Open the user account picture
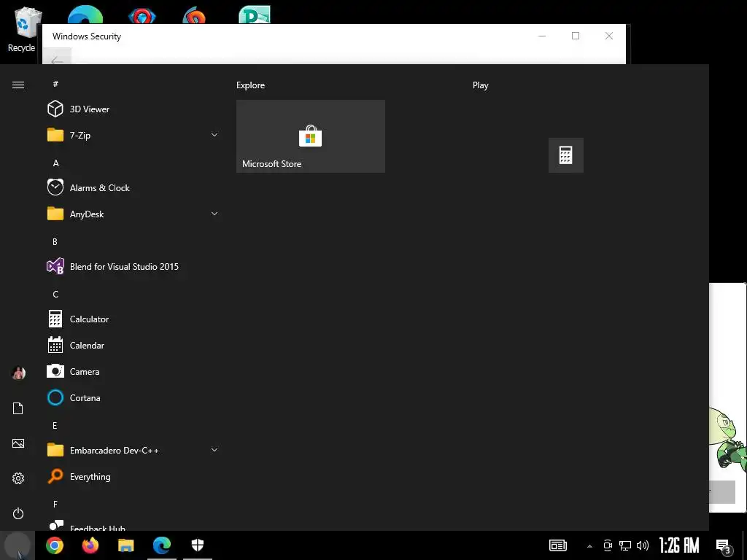This screenshot has height=560, width=747. click(18, 373)
